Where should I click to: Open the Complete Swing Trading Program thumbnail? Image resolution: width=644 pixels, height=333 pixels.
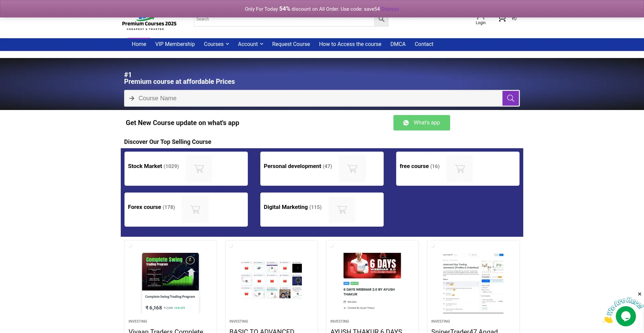point(170,282)
